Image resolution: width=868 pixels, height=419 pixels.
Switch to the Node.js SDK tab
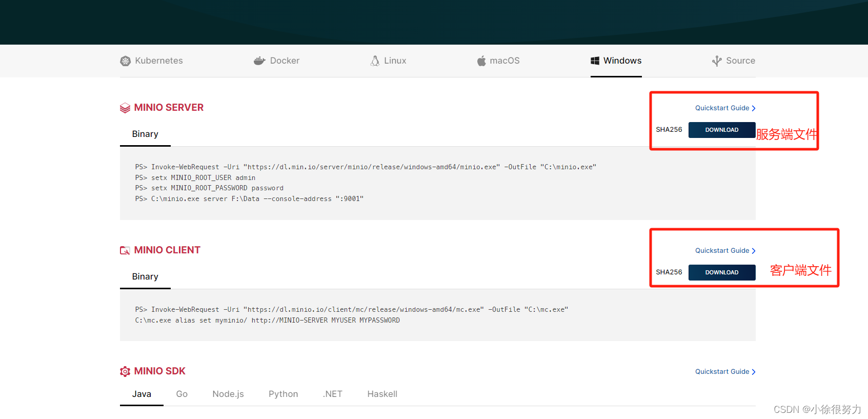[228, 394]
